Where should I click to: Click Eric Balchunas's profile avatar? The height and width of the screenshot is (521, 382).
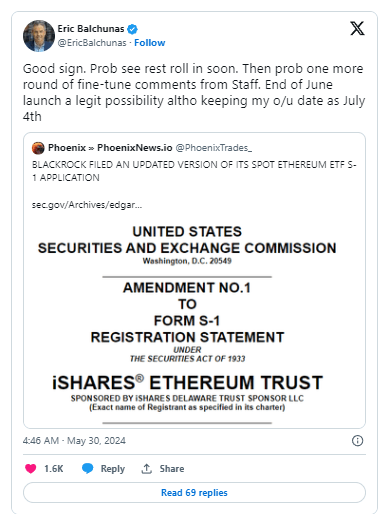point(39,36)
